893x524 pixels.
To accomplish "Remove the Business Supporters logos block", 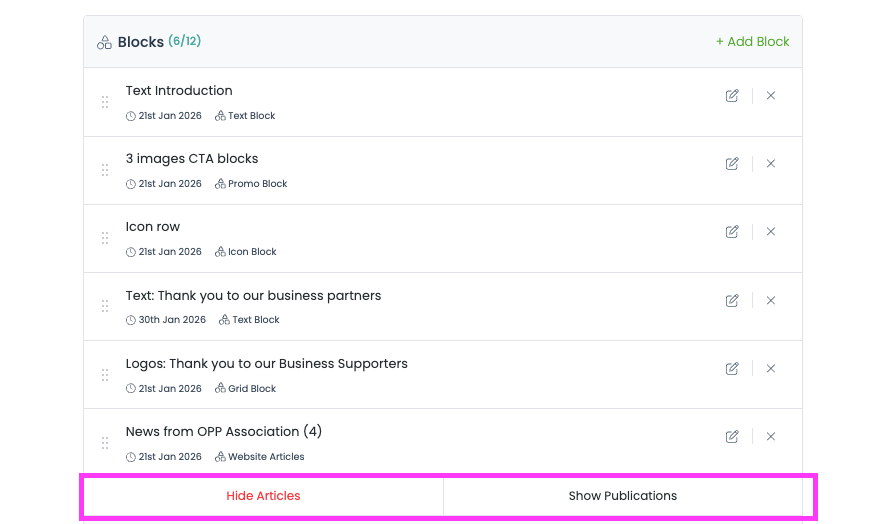I will click(771, 369).
